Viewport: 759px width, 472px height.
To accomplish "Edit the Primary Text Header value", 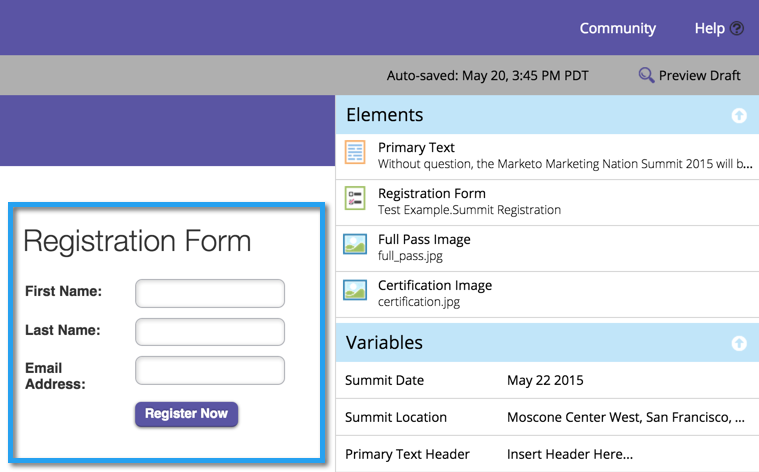I will pyautogui.click(x=570, y=455).
